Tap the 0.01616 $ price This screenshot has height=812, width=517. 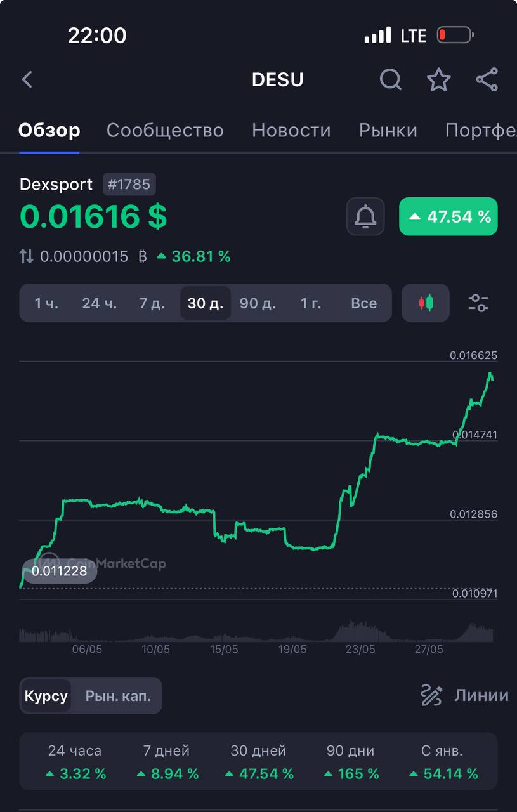point(93,216)
